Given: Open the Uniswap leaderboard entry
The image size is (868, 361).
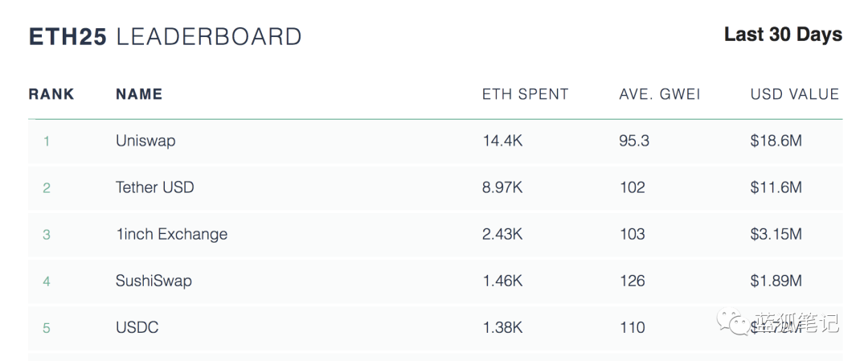Looking at the screenshot, I should (145, 141).
